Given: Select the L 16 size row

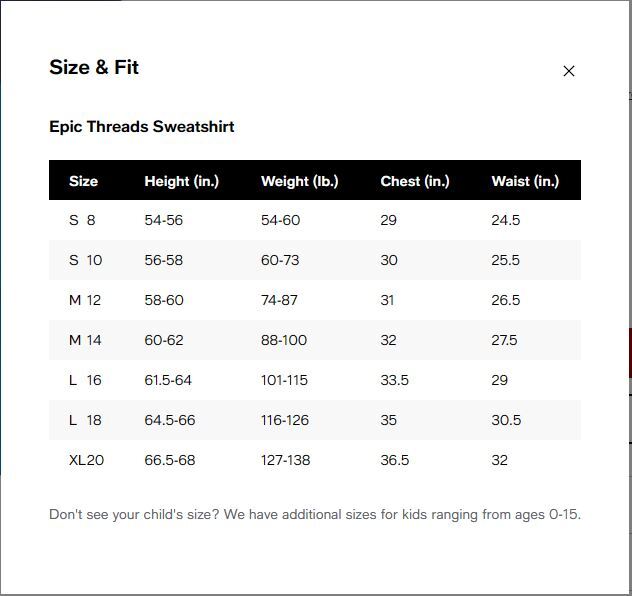Looking at the screenshot, I should click(x=315, y=380).
